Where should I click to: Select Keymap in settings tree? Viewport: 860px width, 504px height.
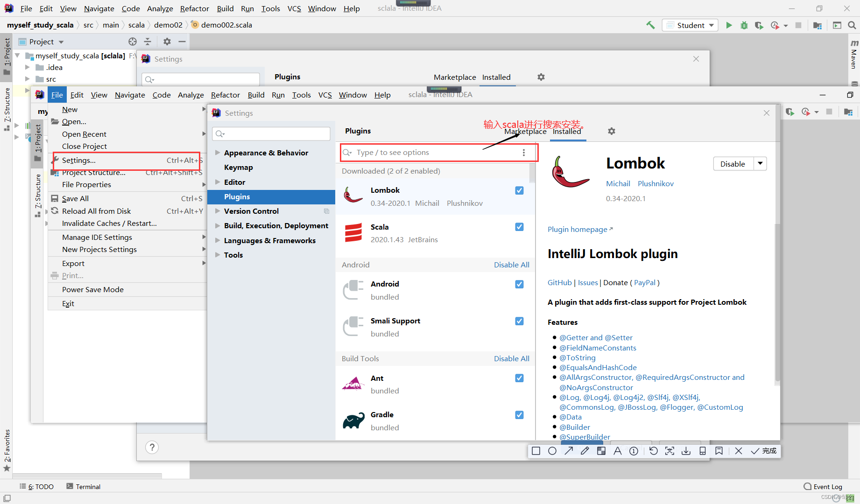coord(238,167)
